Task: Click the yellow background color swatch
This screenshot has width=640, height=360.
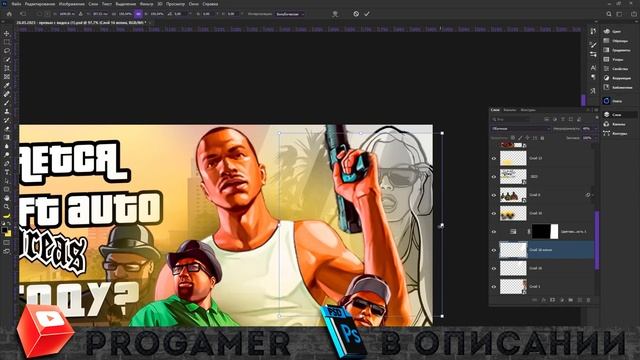Action: click(x=8, y=233)
